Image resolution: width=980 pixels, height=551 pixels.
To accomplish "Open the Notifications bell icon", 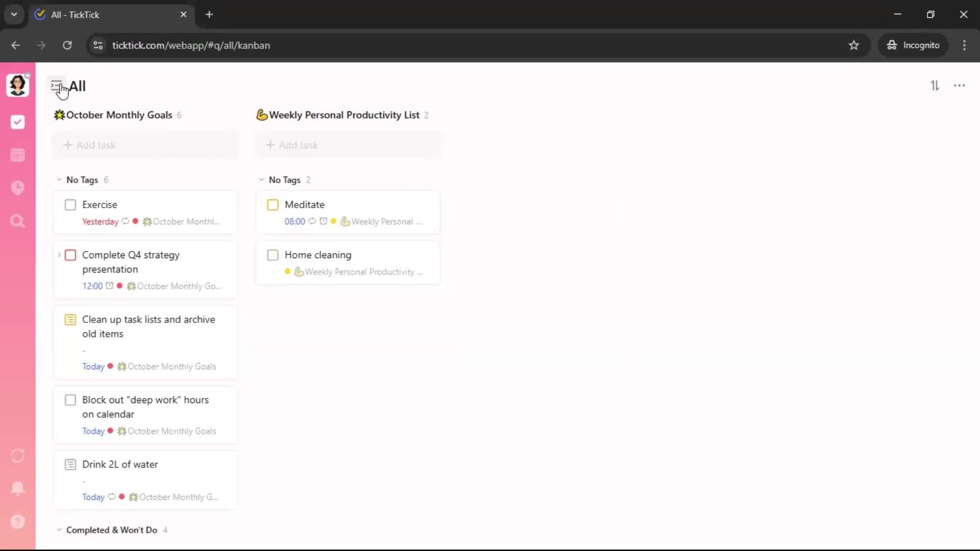I will click(x=17, y=488).
